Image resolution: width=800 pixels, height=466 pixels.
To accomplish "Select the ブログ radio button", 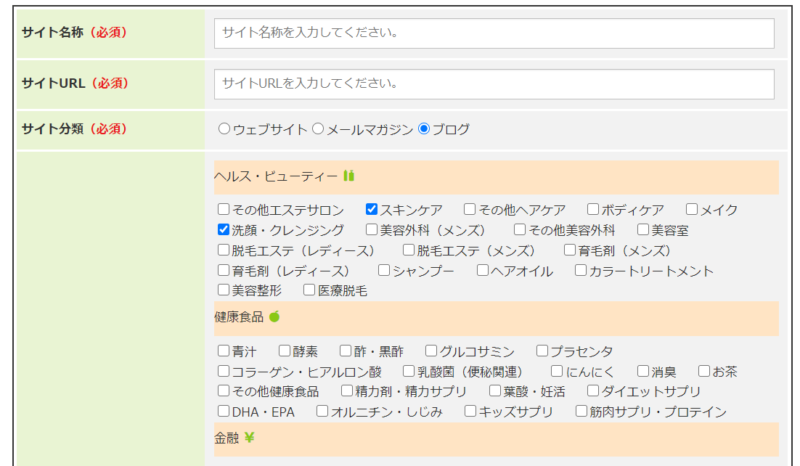I will (423, 129).
